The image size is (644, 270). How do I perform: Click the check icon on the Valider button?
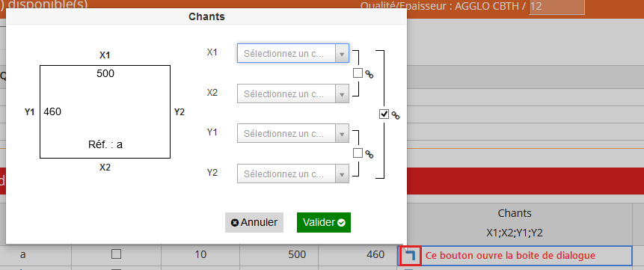341,223
